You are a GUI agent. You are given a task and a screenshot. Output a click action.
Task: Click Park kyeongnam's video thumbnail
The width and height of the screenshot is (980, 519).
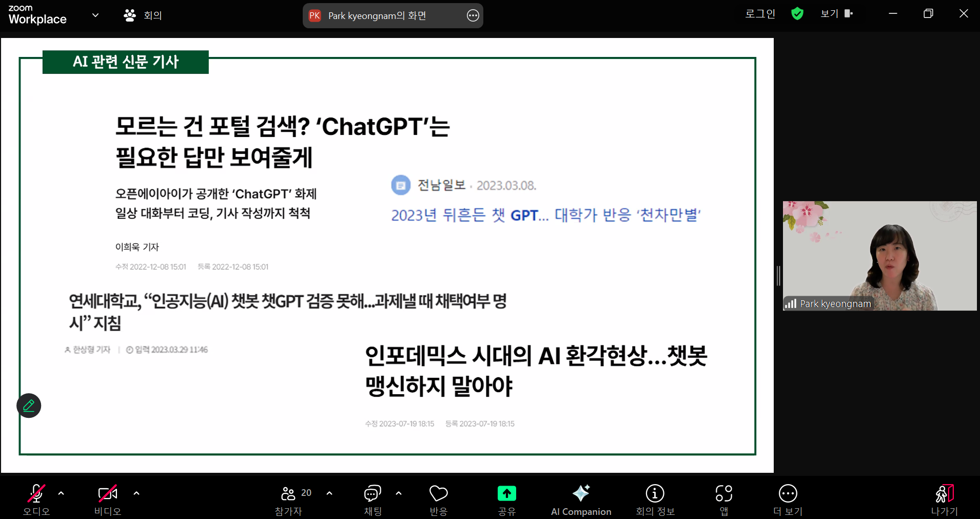879,256
